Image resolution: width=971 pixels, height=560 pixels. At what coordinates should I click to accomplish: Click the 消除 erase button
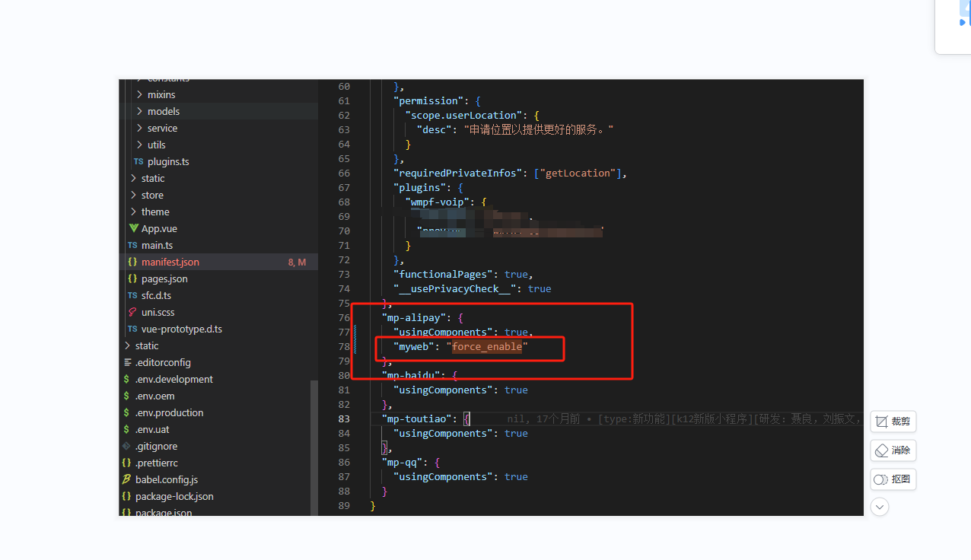[x=893, y=450]
